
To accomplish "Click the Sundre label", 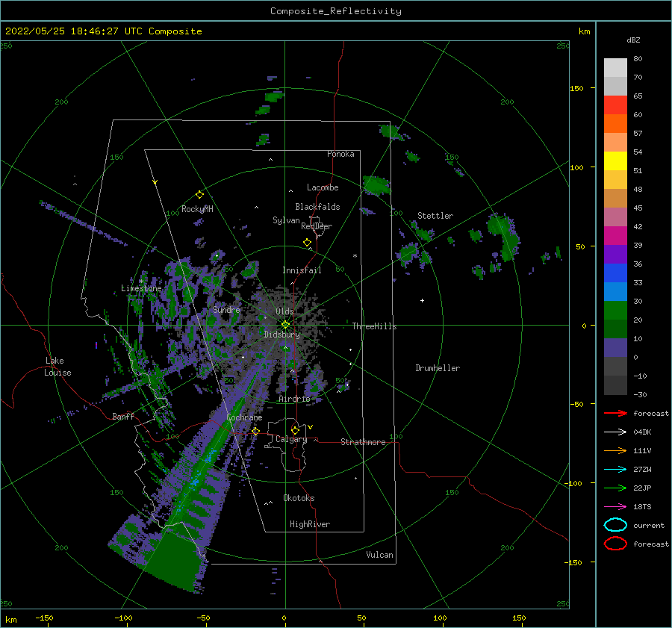I will pos(226,309).
